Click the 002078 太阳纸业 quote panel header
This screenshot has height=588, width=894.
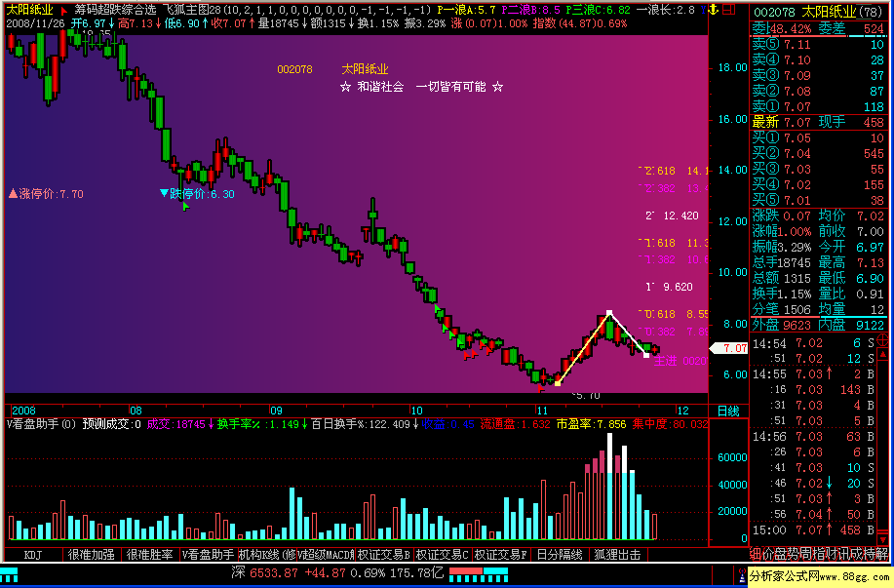point(819,12)
